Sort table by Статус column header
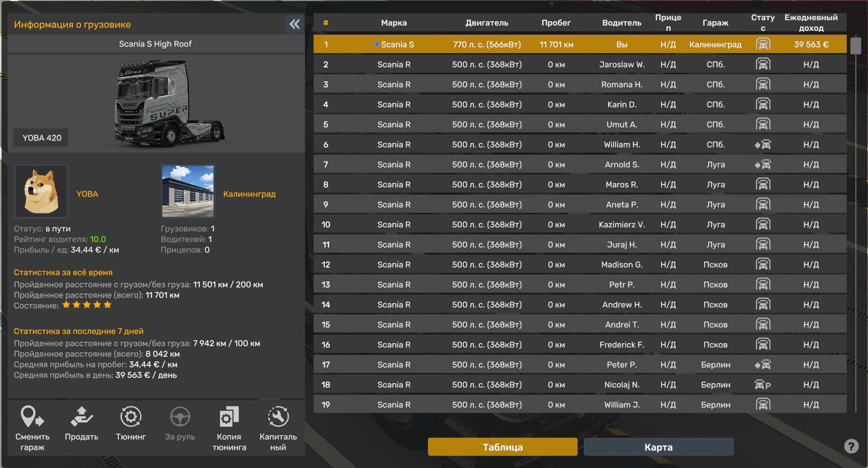This screenshot has width=868, height=468. click(x=763, y=23)
